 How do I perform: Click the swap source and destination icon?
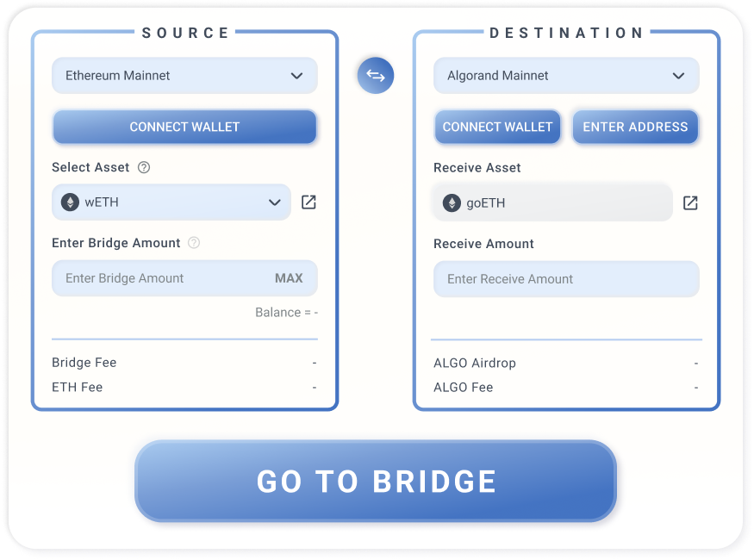coord(376,76)
